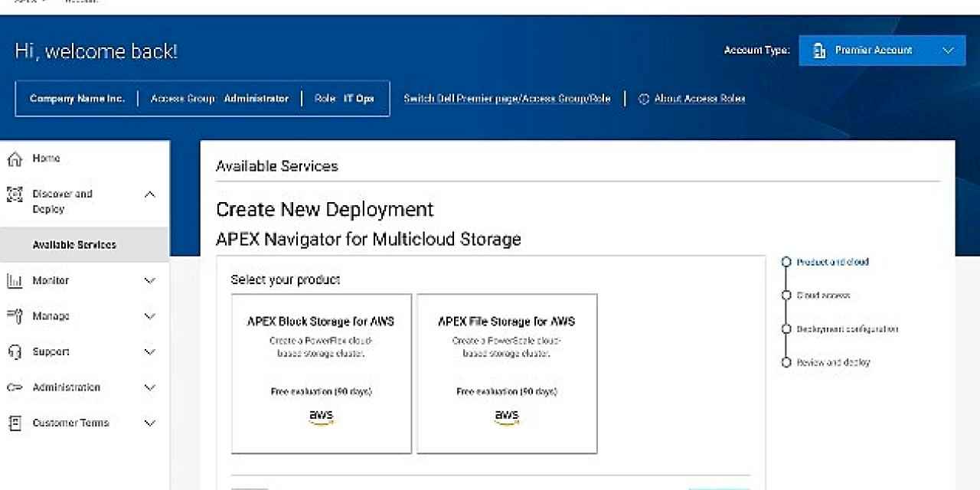Viewport: 980px width, 490px height.
Task: Select the APEX Block Storage for AWS card
Action: point(321,374)
